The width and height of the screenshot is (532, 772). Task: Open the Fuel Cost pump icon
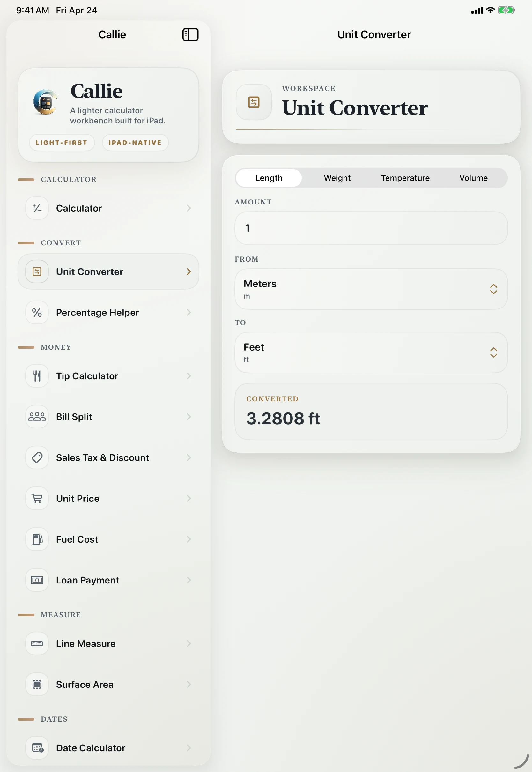pyautogui.click(x=37, y=539)
